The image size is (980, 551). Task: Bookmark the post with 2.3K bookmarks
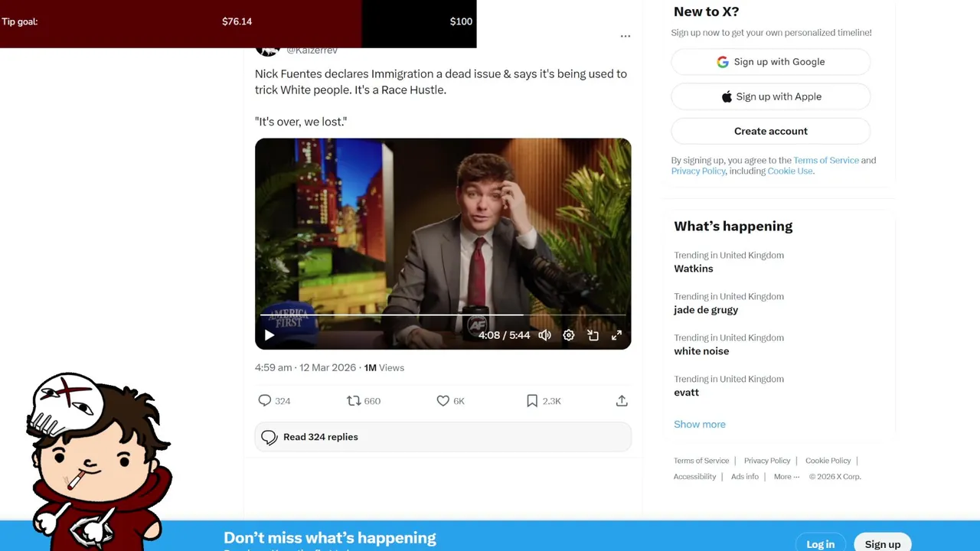point(544,401)
